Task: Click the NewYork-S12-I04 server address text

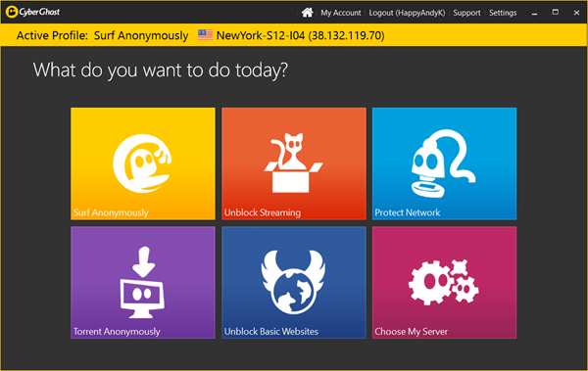Action: (301, 35)
